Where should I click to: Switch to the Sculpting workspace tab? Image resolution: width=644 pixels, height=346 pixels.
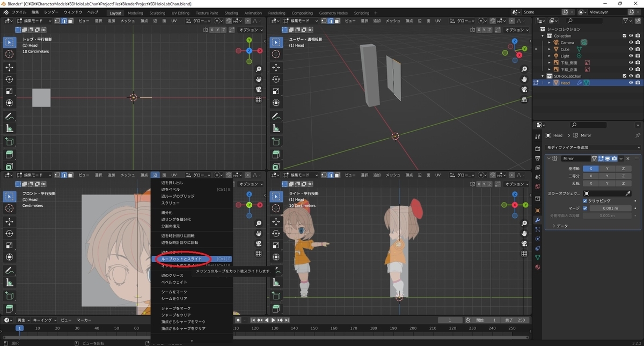(x=157, y=13)
